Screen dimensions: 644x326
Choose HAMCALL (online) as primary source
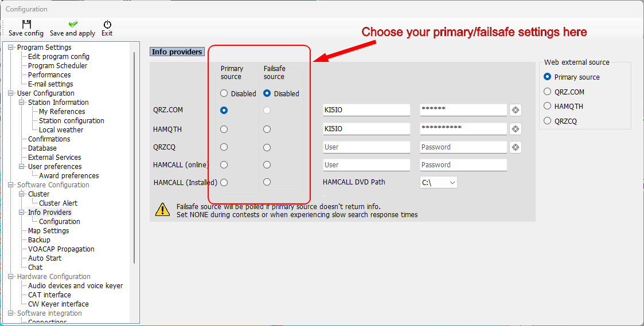pyautogui.click(x=224, y=164)
